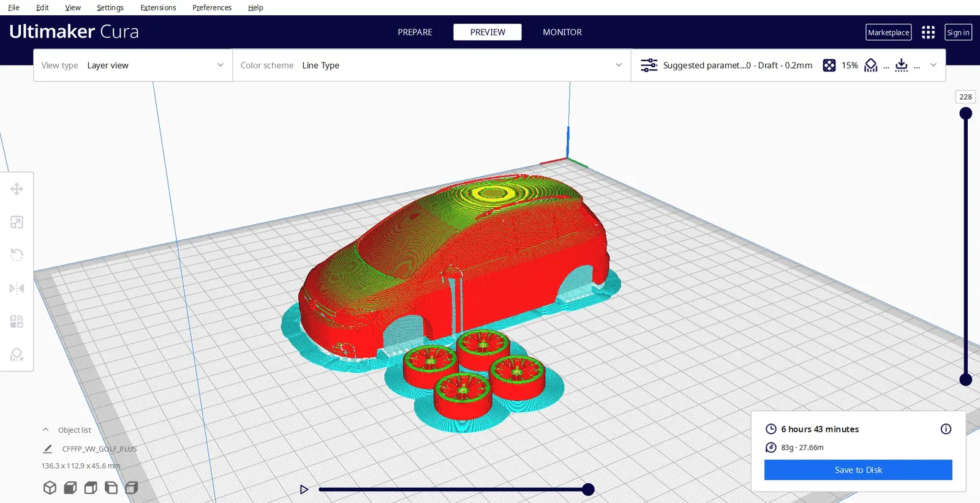Select the Rotate tool in the left toolbar
Viewport: 980px width, 503px height.
[x=17, y=255]
